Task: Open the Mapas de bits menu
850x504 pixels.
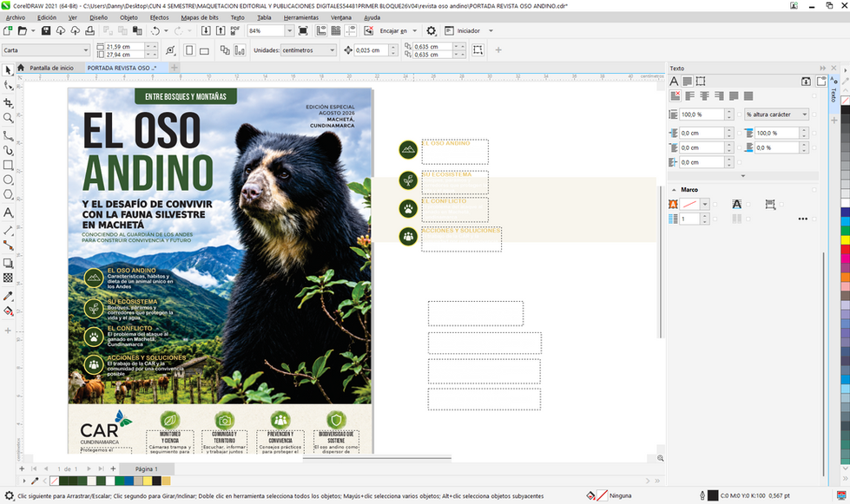Action: tap(200, 17)
